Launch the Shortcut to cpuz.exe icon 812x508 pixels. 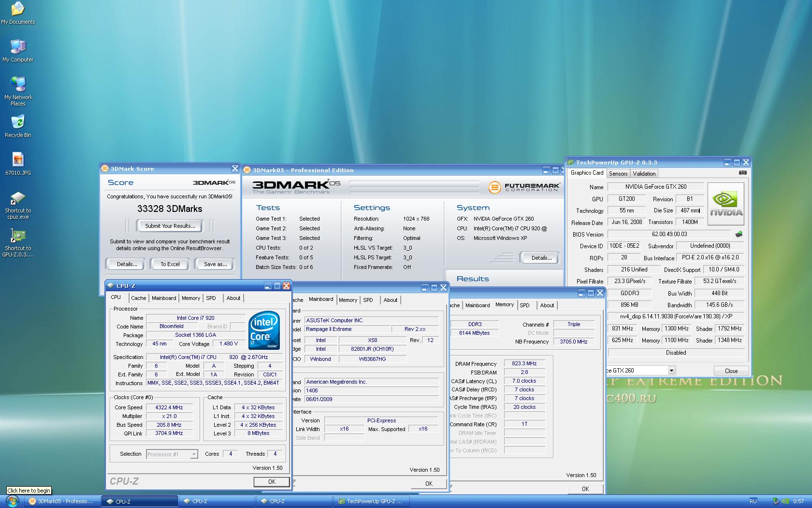[x=18, y=205]
